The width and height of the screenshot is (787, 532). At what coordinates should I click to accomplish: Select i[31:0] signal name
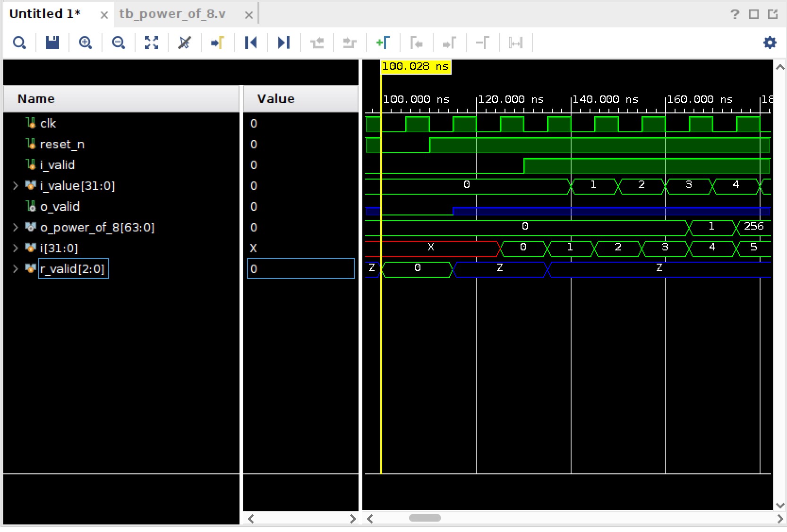coord(59,248)
